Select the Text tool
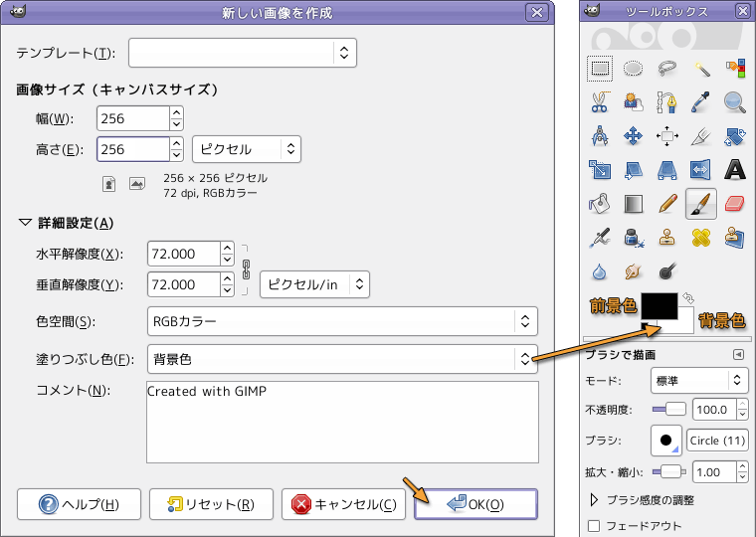This screenshot has height=537, width=756. coord(735,170)
